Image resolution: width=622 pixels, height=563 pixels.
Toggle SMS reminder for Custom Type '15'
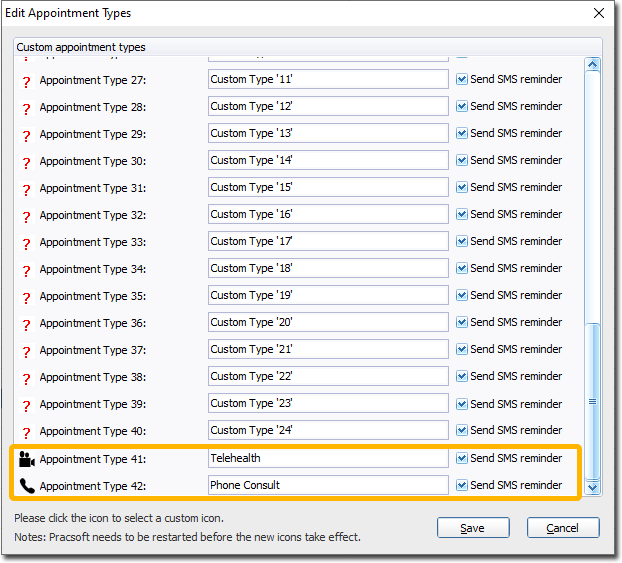pos(462,187)
